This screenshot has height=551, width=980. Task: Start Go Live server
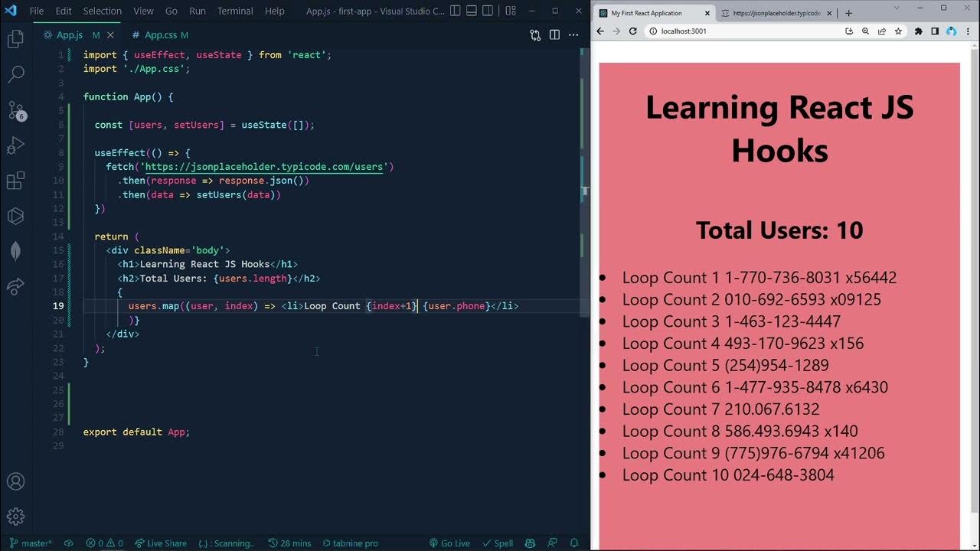(x=449, y=543)
